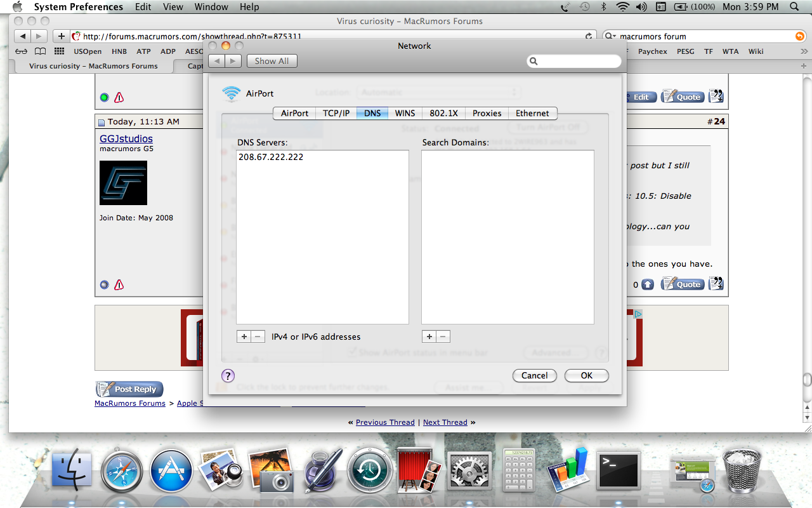Open the Edit menu
Viewport: 812px width, 508px height.
143,7
